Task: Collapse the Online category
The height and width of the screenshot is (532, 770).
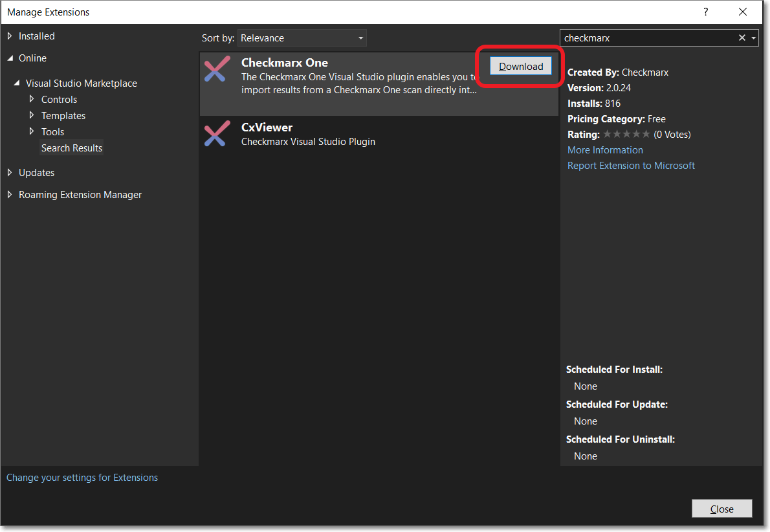Action: point(10,58)
